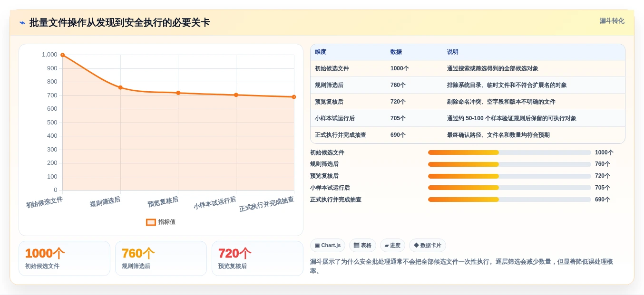Select the 数据卡片 tag chip
This screenshot has width=644, height=295.
click(x=428, y=245)
